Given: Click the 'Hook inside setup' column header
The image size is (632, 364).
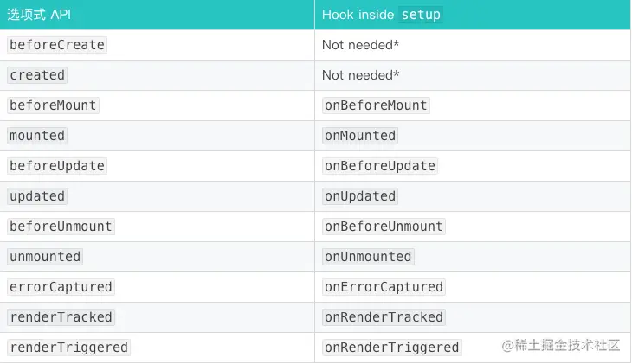Looking at the screenshot, I should (382, 15).
